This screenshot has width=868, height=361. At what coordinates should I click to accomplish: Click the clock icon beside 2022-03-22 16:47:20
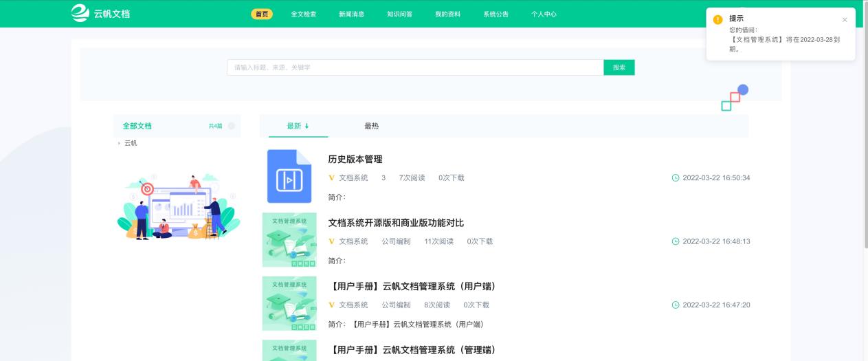pos(676,305)
